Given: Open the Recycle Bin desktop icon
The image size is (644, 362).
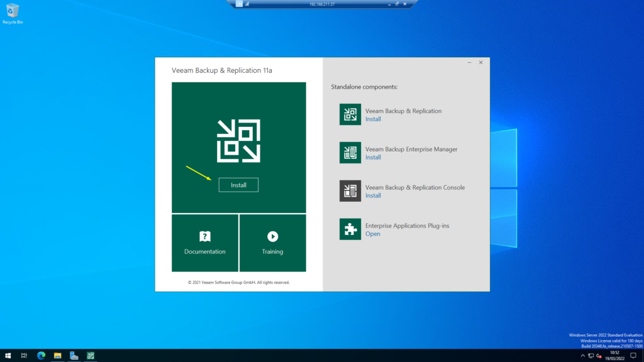Looking at the screenshot, I should [x=13, y=14].
